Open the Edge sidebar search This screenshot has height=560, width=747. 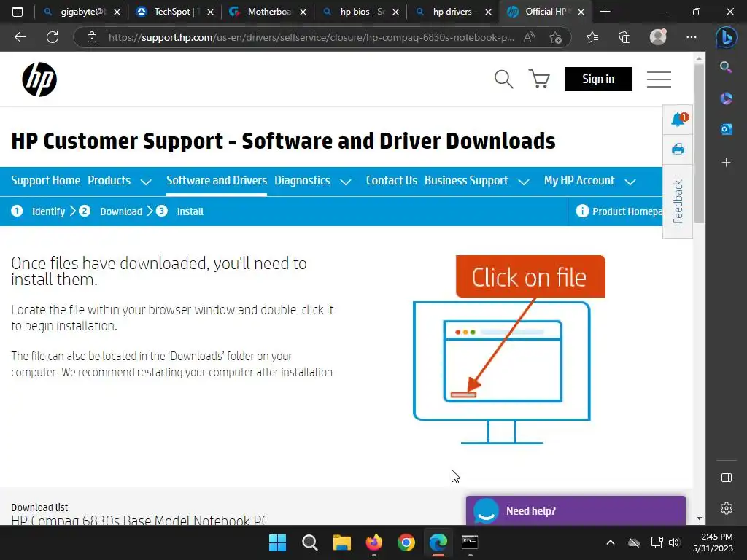point(726,67)
